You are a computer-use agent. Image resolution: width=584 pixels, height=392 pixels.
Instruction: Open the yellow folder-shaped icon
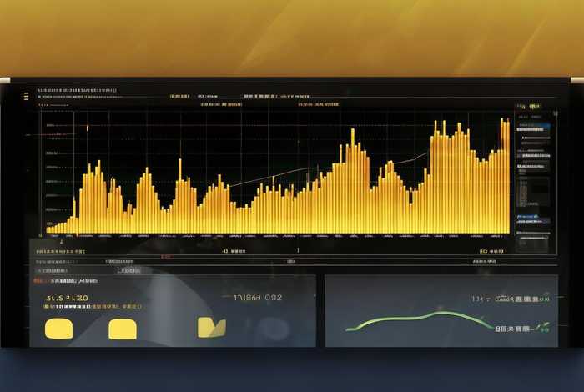211,328
